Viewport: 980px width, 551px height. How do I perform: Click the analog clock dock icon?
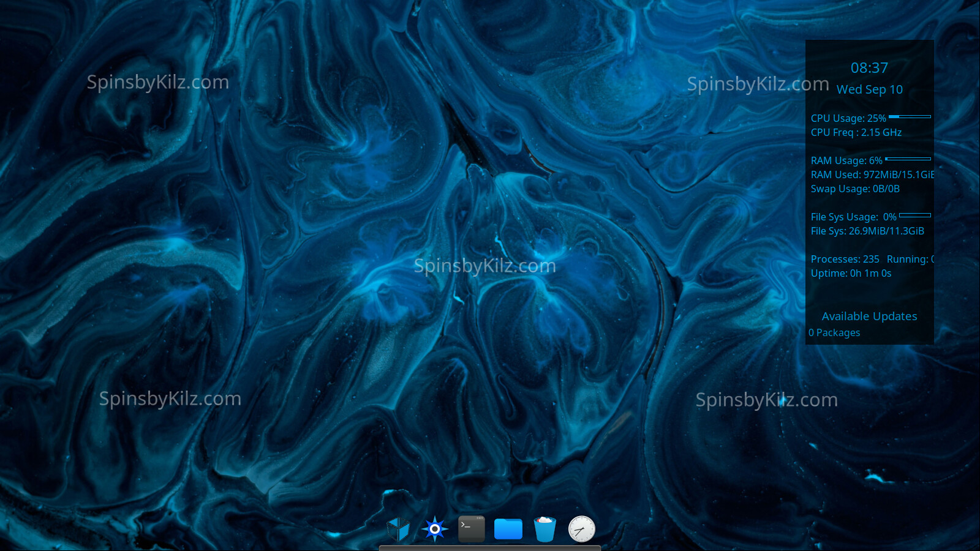581,529
